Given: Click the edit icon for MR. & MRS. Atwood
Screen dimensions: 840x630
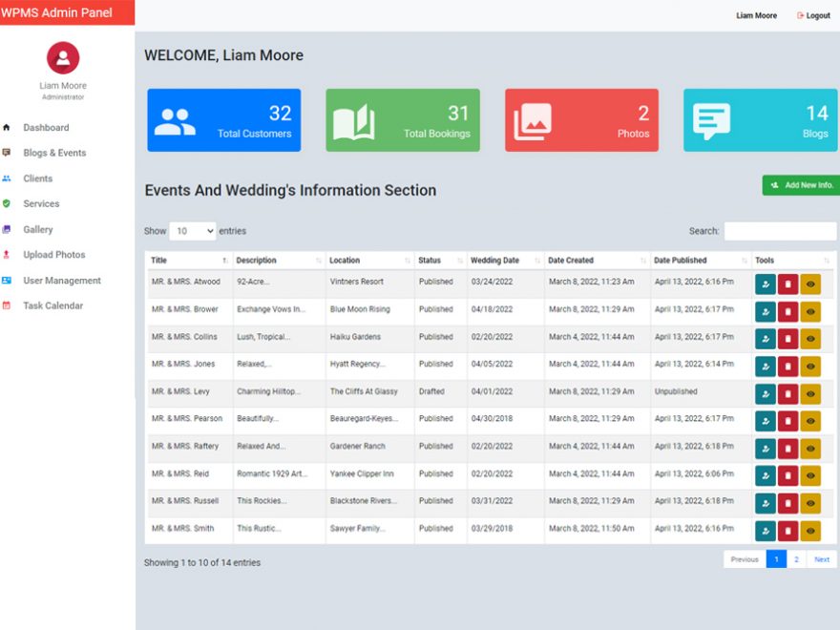Looking at the screenshot, I should [x=764, y=283].
